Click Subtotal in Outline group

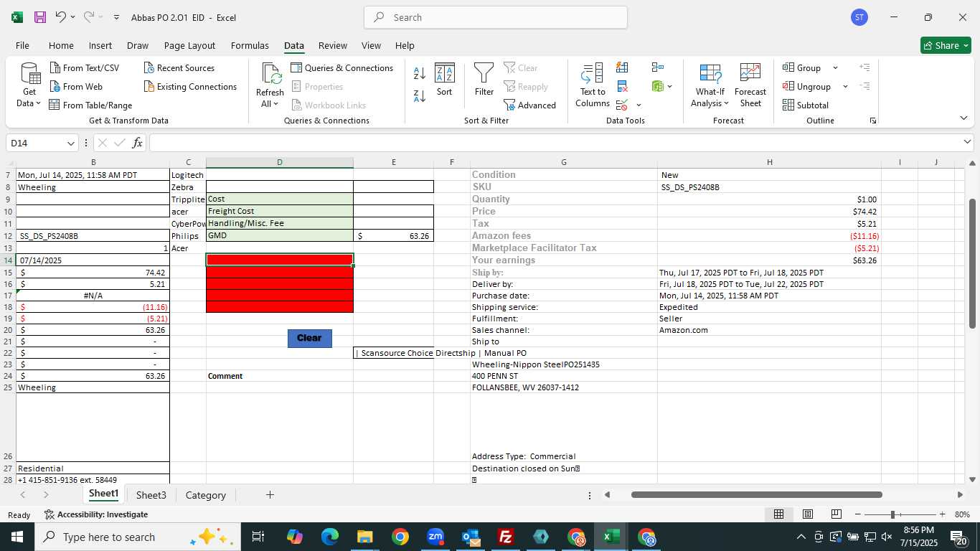point(806,105)
